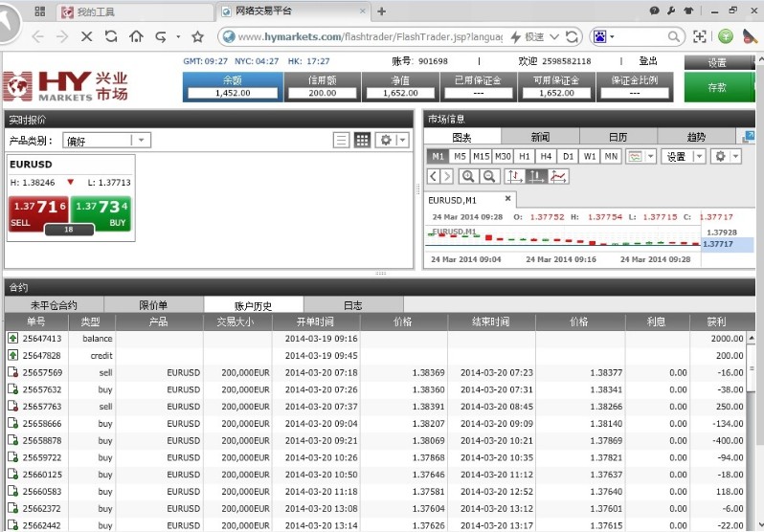Click into the browser address bar
Viewport: 764px width, 532px height.
(x=370, y=36)
